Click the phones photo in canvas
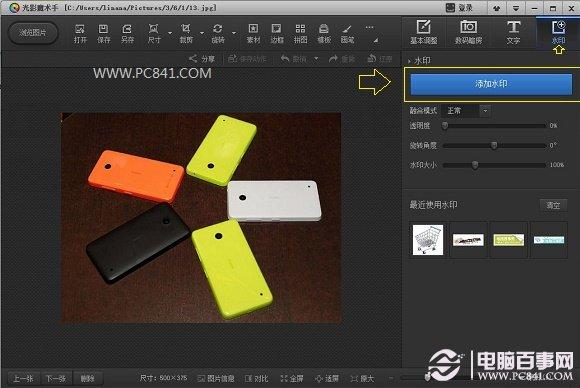Image resolution: width=580 pixels, height=388 pixels. pos(201,218)
